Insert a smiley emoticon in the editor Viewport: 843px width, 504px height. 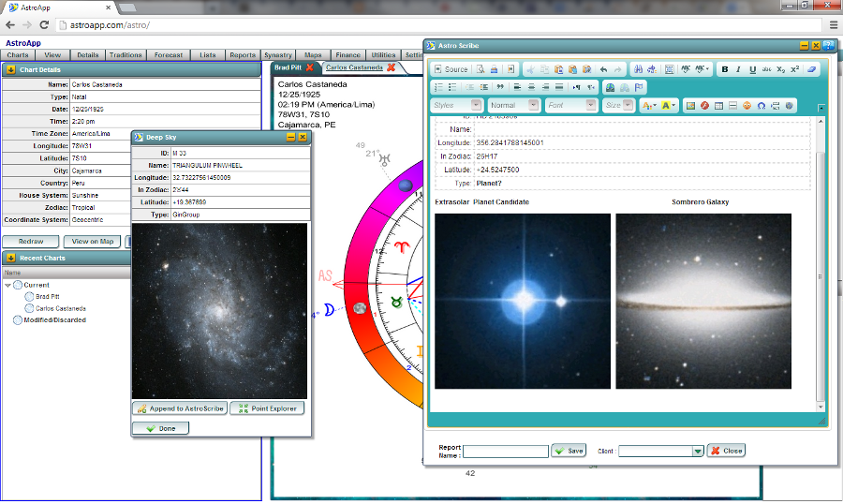click(747, 106)
